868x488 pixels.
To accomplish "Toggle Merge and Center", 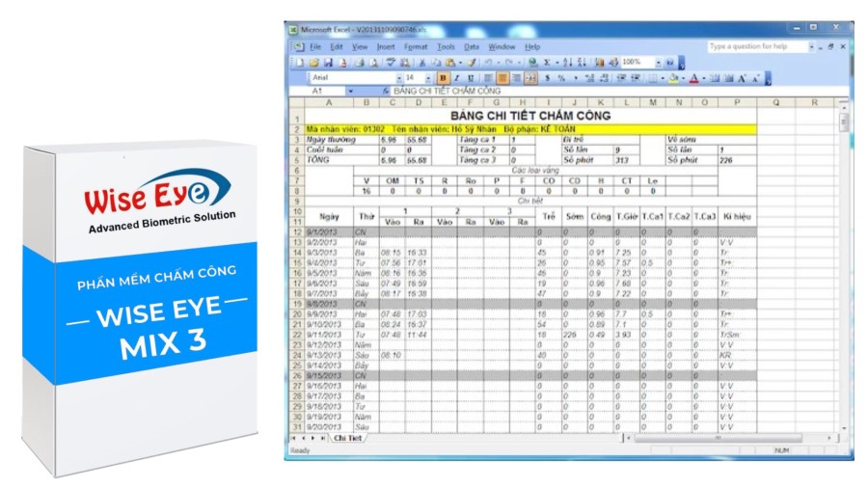I will click(x=530, y=78).
